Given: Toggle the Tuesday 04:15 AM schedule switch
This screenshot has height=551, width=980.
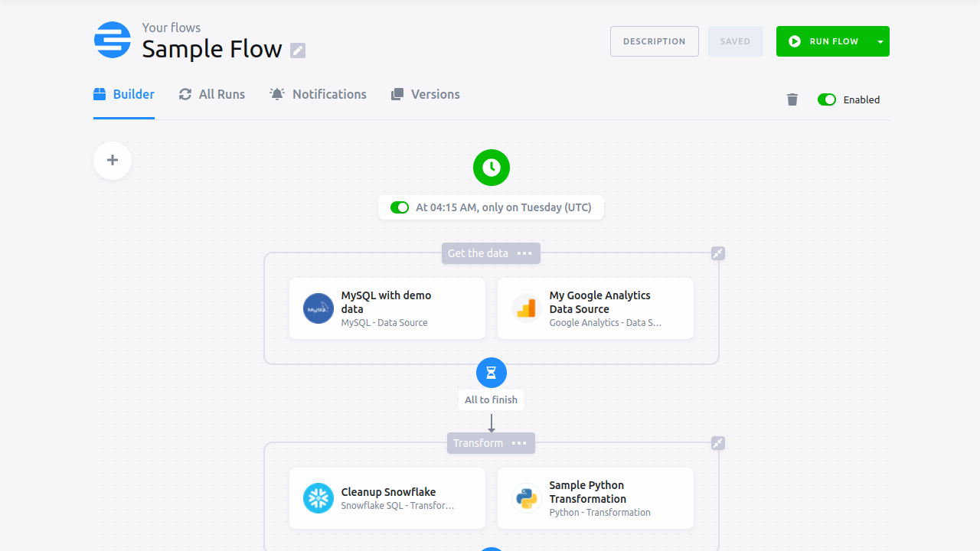Looking at the screenshot, I should [x=399, y=207].
